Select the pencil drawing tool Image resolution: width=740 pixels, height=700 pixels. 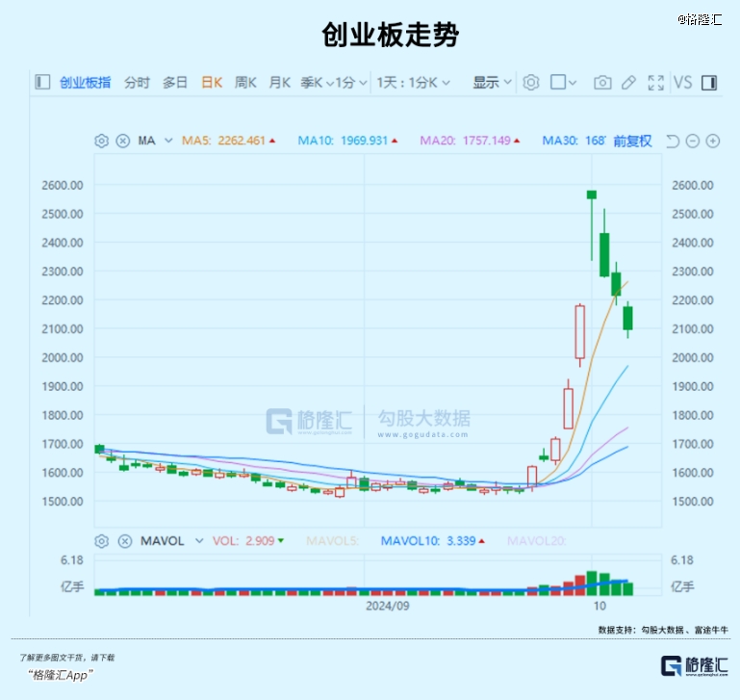(x=629, y=83)
